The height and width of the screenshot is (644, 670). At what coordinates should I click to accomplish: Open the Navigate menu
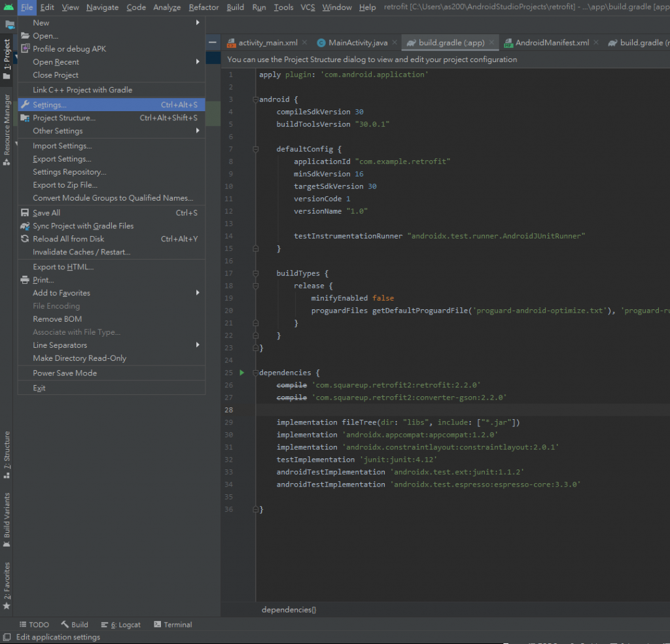pos(102,7)
